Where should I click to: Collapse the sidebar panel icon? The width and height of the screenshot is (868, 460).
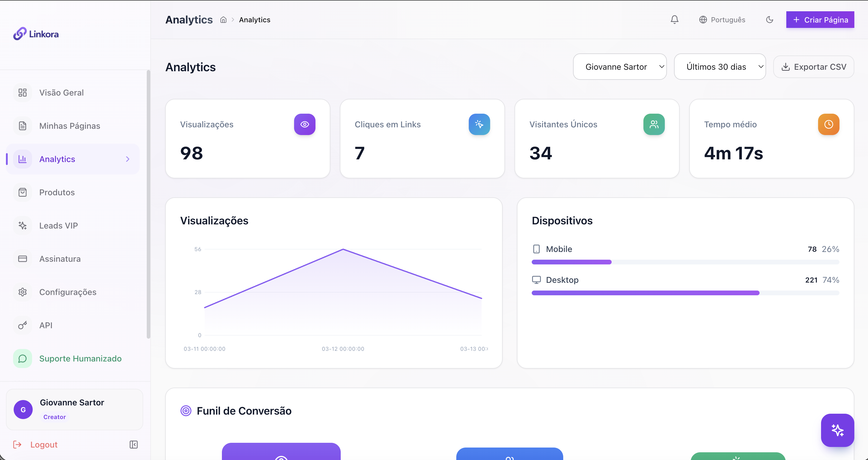[133, 445]
